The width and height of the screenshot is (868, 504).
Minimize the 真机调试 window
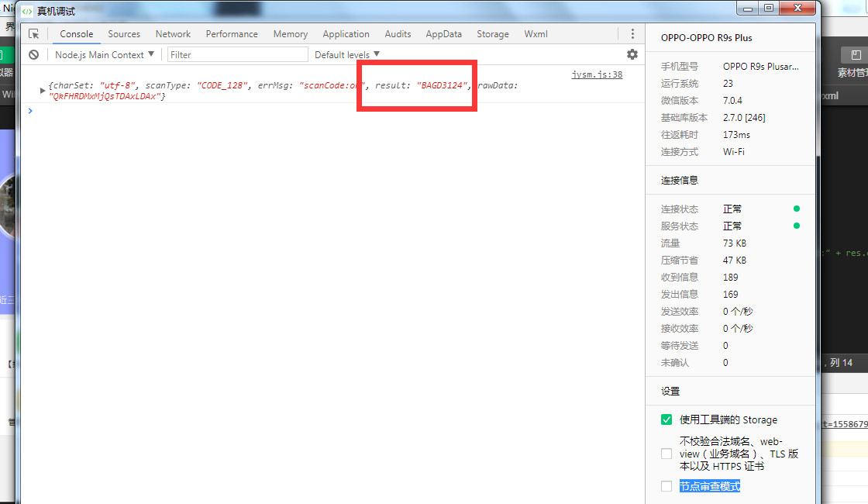(748, 9)
